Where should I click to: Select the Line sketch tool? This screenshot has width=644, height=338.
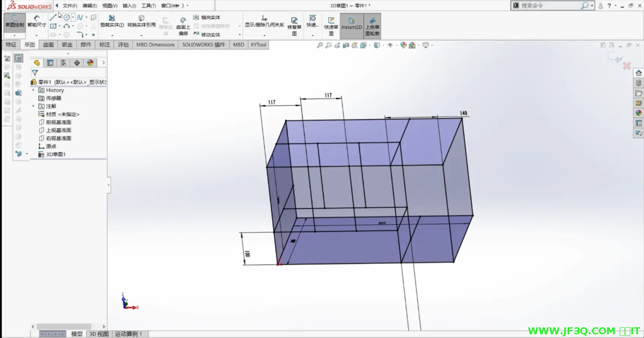point(53,17)
